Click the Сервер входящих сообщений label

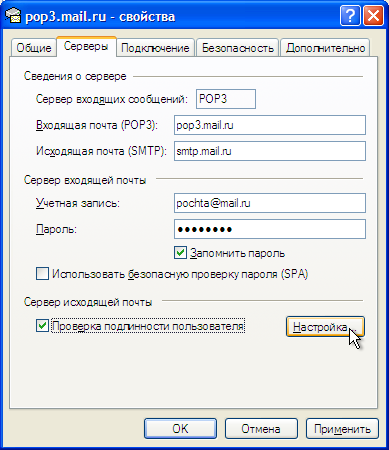click(x=112, y=99)
